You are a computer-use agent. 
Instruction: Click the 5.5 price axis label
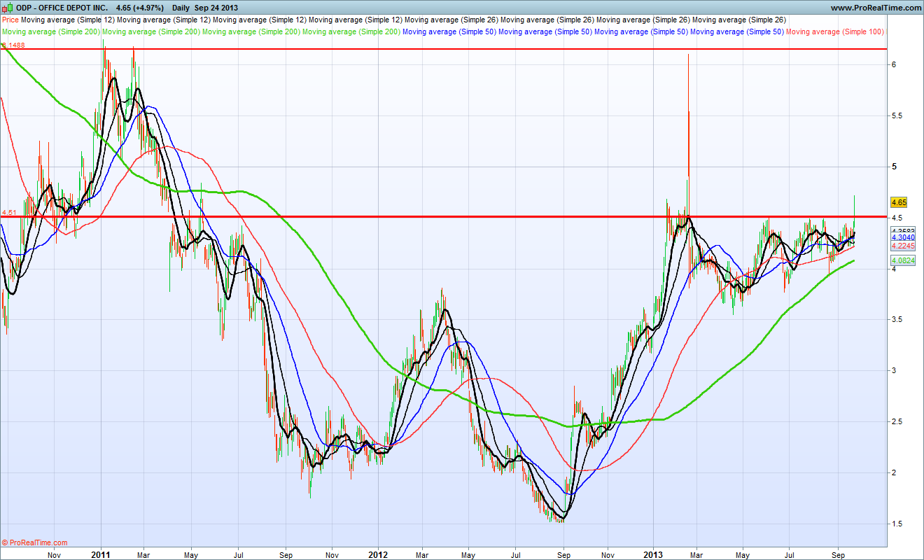897,115
